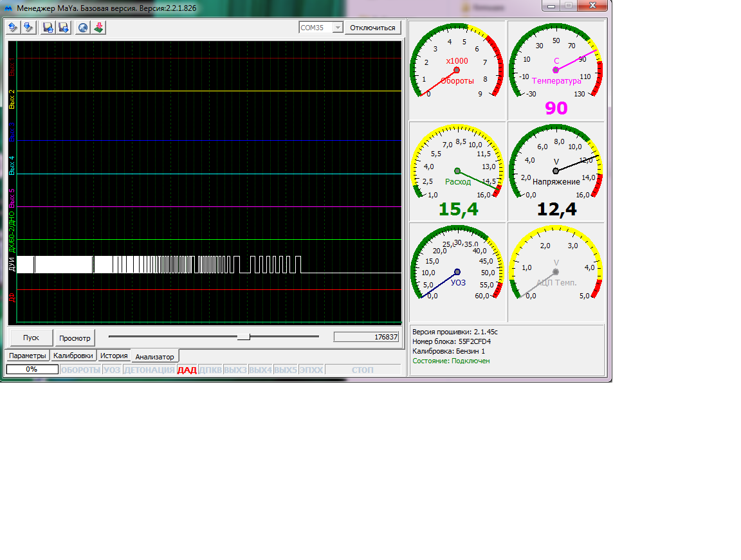Switch to the Параметры tab
This screenshot has width=741, height=560.
[28, 356]
